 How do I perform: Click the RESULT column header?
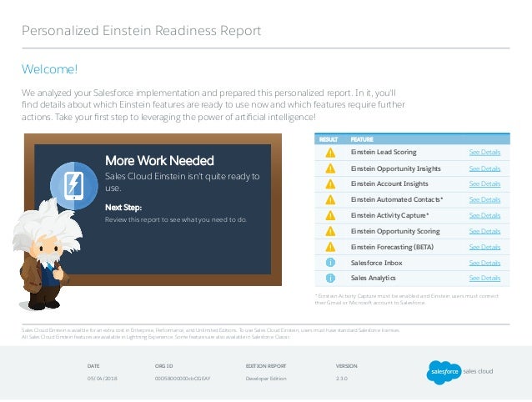pos(329,140)
